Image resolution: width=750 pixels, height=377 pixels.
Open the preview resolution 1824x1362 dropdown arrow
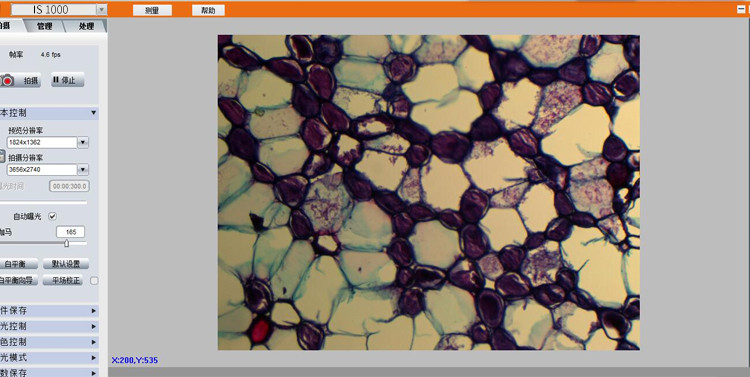tap(83, 142)
